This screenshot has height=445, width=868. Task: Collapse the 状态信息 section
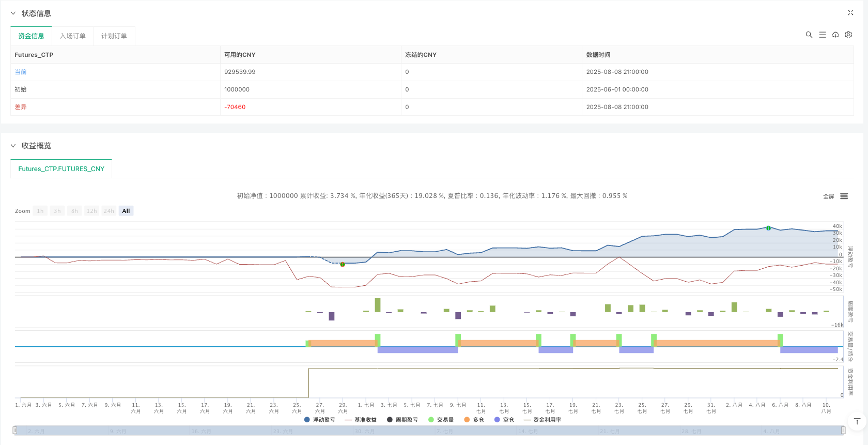(13, 13)
